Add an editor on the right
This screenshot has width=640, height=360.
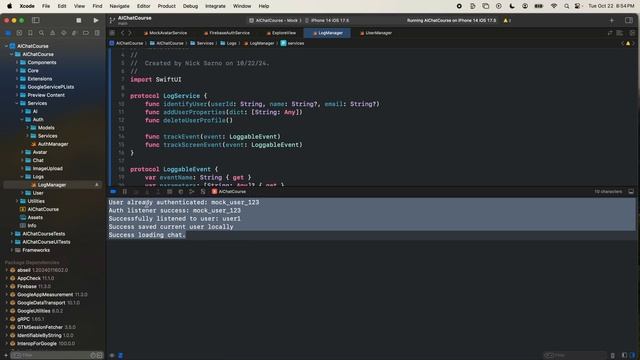[632, 33]
